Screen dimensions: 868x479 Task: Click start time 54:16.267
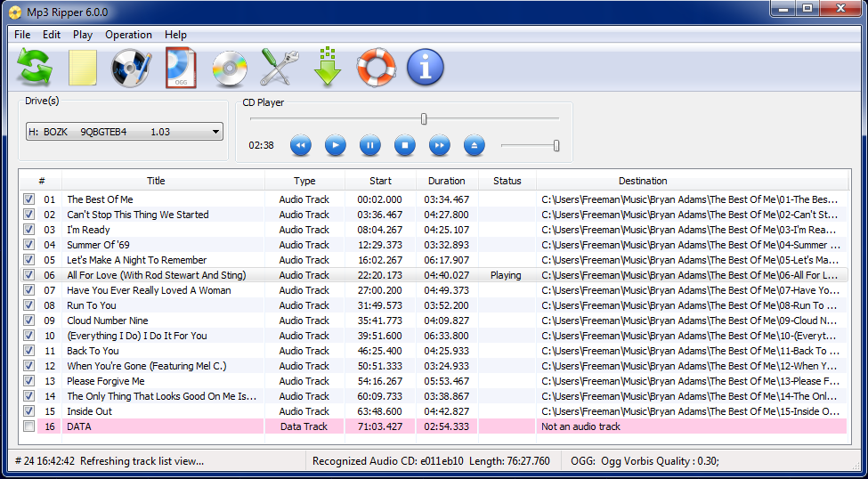380,381
